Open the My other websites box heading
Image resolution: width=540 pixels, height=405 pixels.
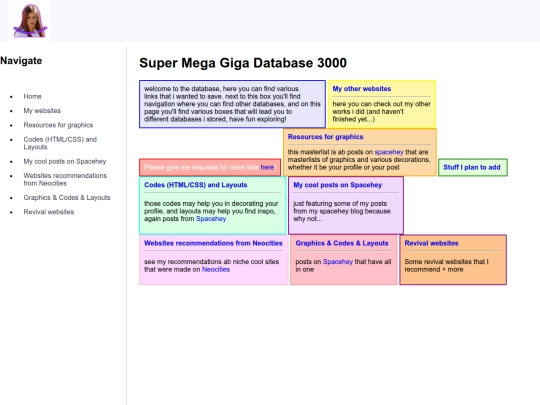[x=362, y=89]
